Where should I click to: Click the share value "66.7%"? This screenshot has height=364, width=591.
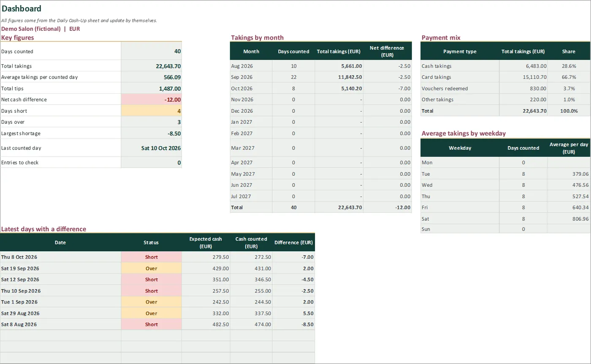click(x=570, y=77)
